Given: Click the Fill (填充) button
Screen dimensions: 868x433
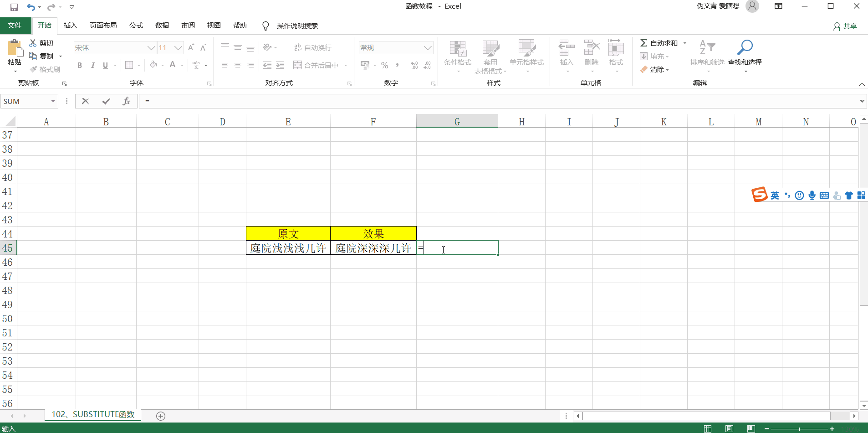Looking at the screenshot, I should pyautogui.click(x=654, y=56).
